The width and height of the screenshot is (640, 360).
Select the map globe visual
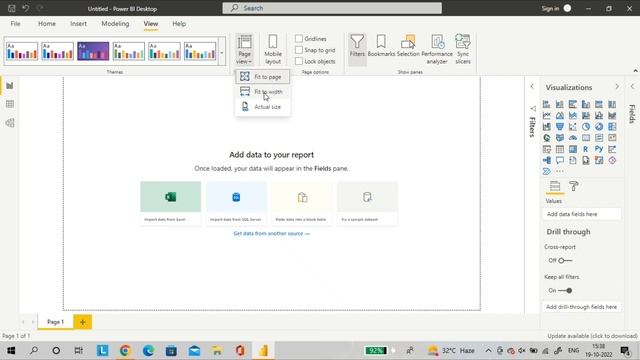coord(547,138)
